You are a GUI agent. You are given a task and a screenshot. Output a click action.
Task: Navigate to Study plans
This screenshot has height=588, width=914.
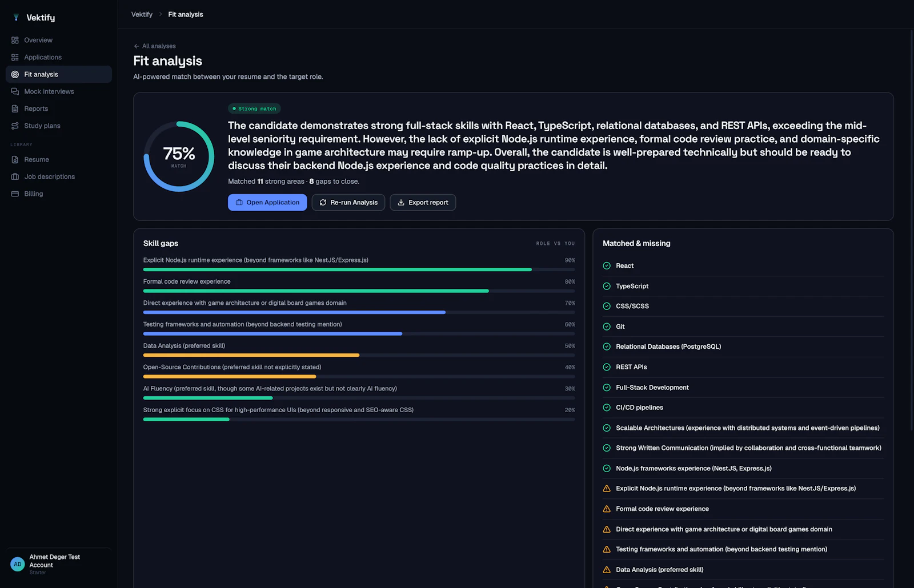[58, 126]
